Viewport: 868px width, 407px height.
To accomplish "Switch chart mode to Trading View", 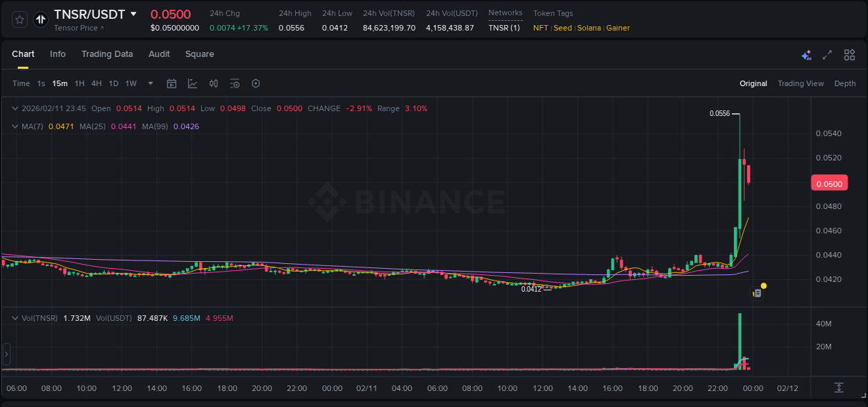I will 801,83.
